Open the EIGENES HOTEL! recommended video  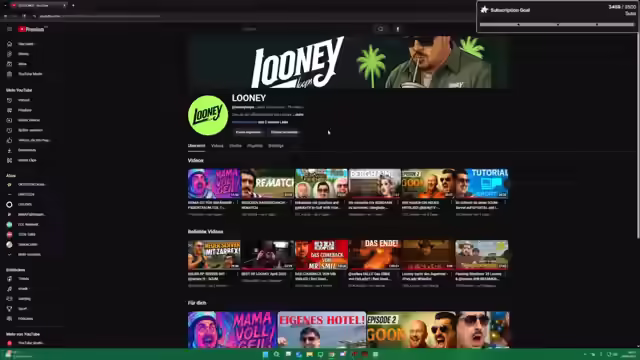pos(322,330)
